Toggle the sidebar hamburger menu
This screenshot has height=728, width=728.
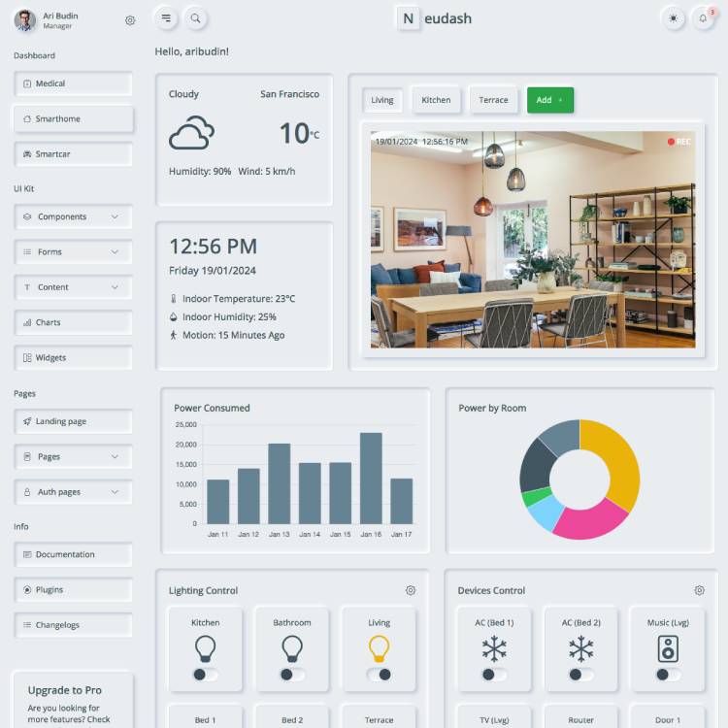click(x=166, y=18)
